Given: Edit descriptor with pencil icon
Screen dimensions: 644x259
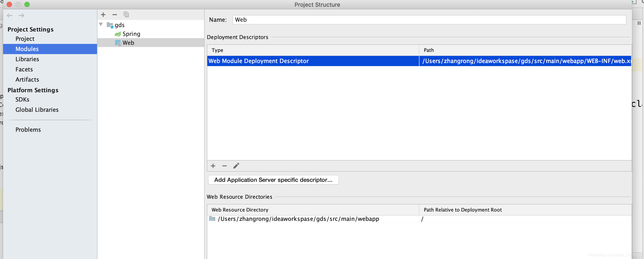Looking at the screenshot, I should point(236,166).
